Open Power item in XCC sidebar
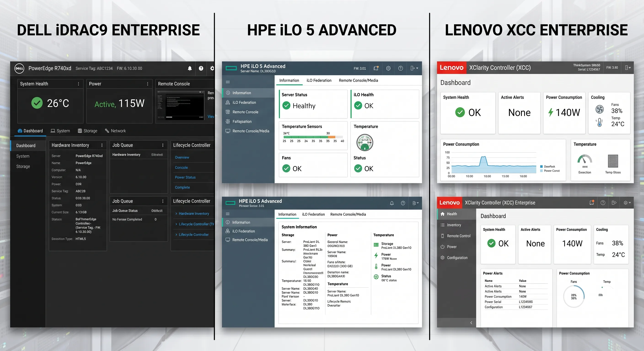644x351 pixels. (456, 247)
